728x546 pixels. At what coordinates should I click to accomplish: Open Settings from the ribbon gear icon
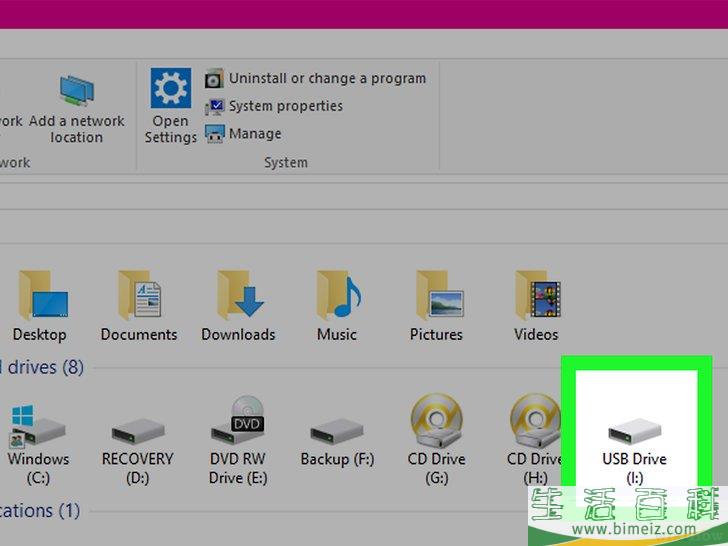[x=170, y=89]
